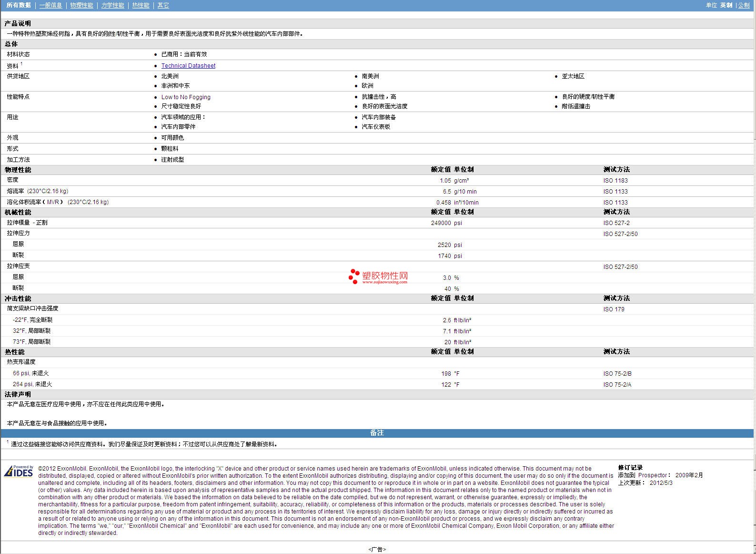Click 汽车仪表板 under uses
The width and height of the screenshot is (756, 554).
[x=376, y=127]
